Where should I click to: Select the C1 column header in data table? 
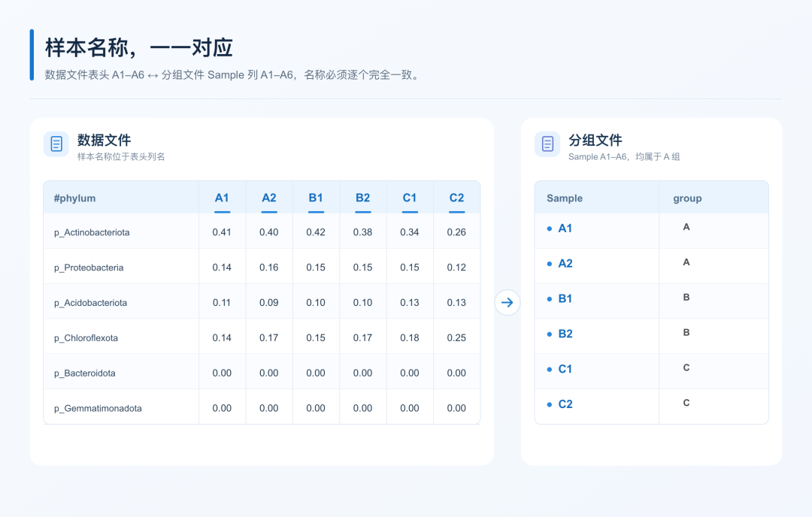pos(410,198)
